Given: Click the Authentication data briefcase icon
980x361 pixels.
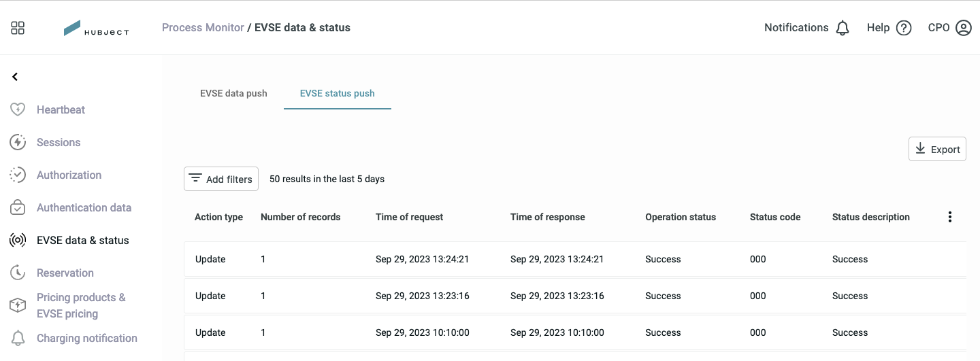Looking at the screenshot, I should click(18, 207).
